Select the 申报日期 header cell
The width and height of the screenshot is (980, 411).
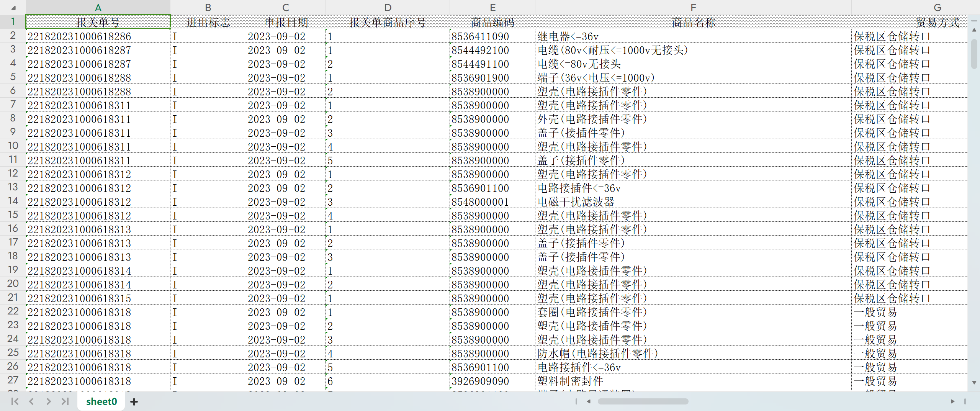pos(286,22)
